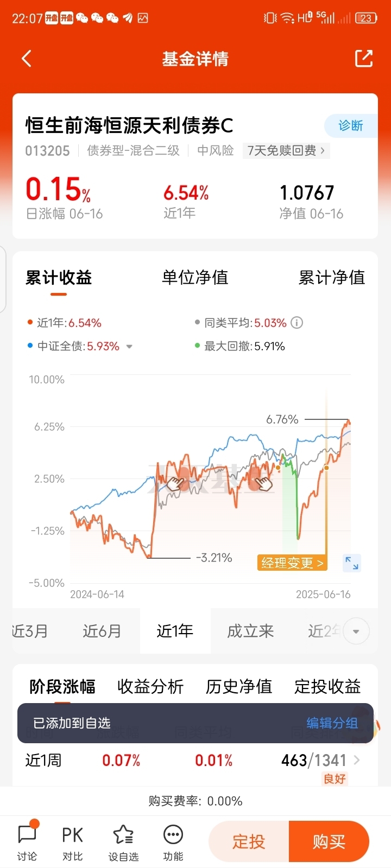Select the 近3月 time range
This screenshot has height=868, width=391.
[x=30, y=631]
